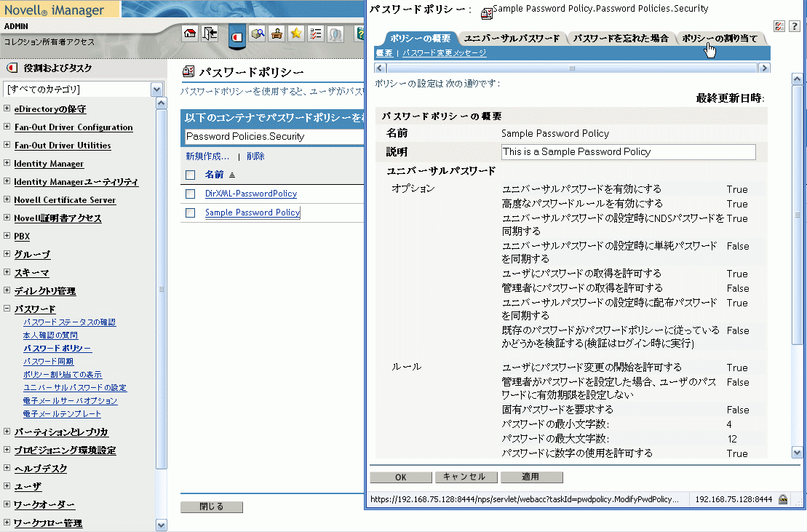Click the 適用 apply button
The image size is (807, 532).
pyautogui.click(x=531, y=477)
